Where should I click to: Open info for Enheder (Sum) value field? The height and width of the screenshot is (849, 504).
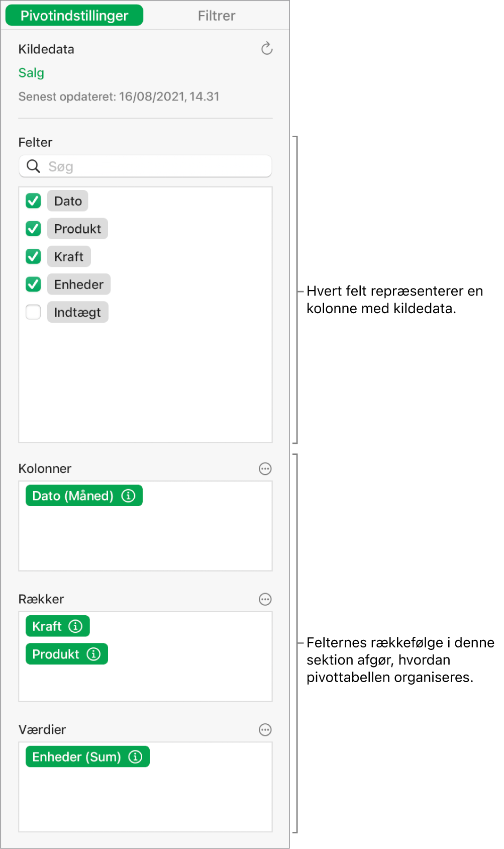pyautogui.click(x=135, y=757)
